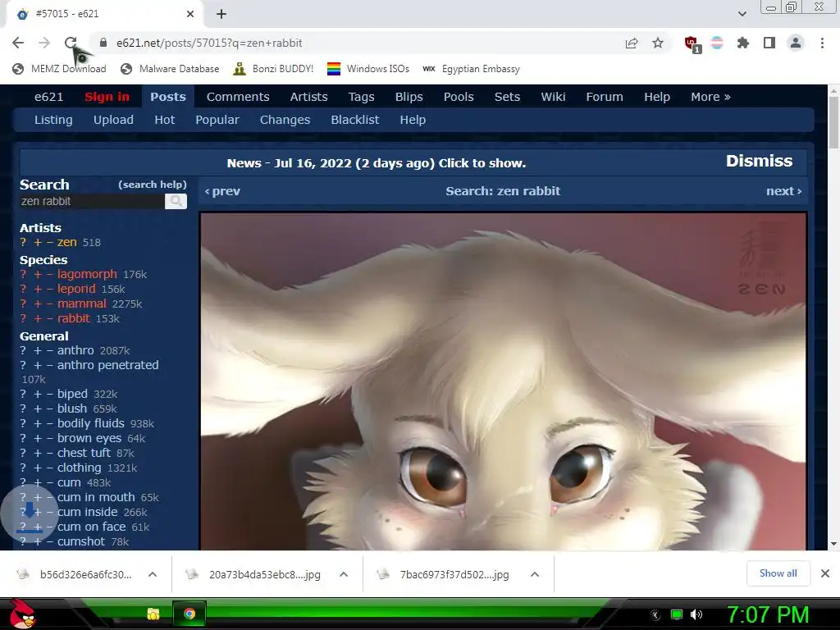Open the Tags menu item
Screen dimensions: 840x630
click(361, 97)
